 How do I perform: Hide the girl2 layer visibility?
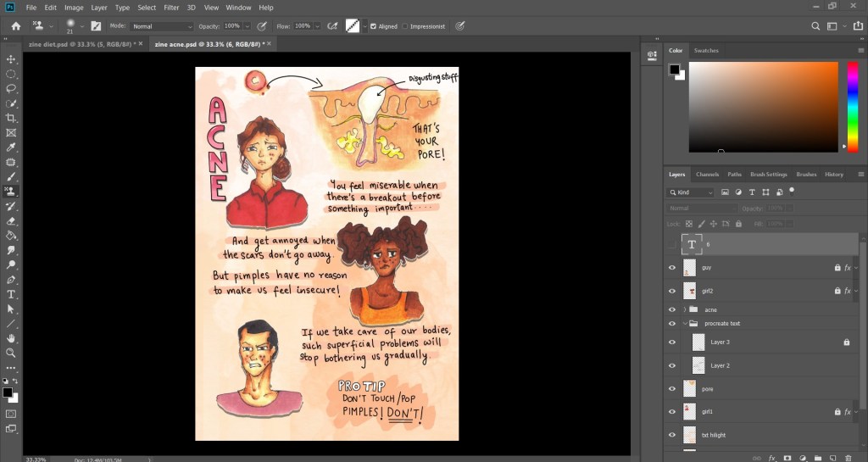672,291
